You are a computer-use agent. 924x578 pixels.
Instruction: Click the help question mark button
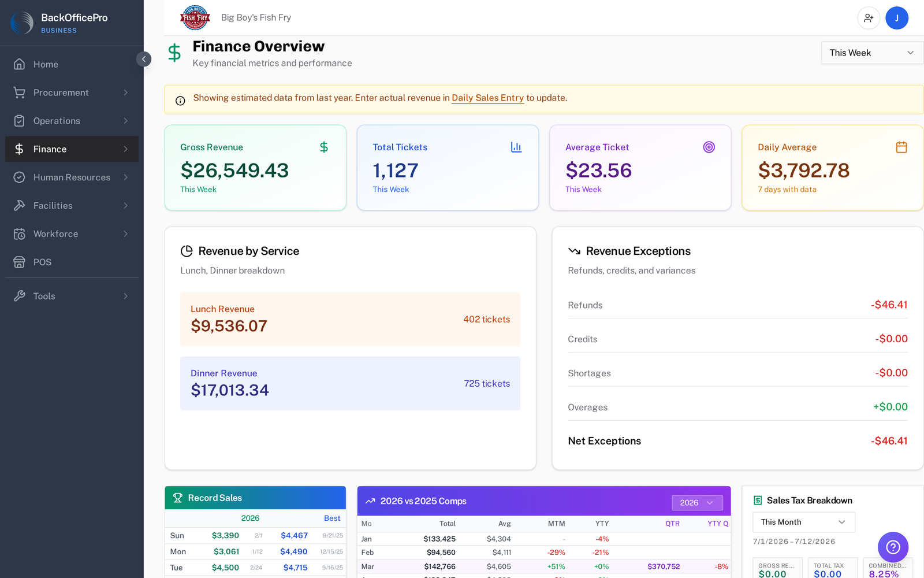[x=893, y=547]
